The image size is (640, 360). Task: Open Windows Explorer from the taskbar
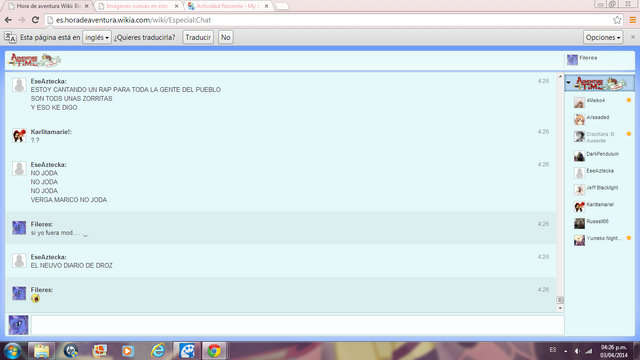42,351
